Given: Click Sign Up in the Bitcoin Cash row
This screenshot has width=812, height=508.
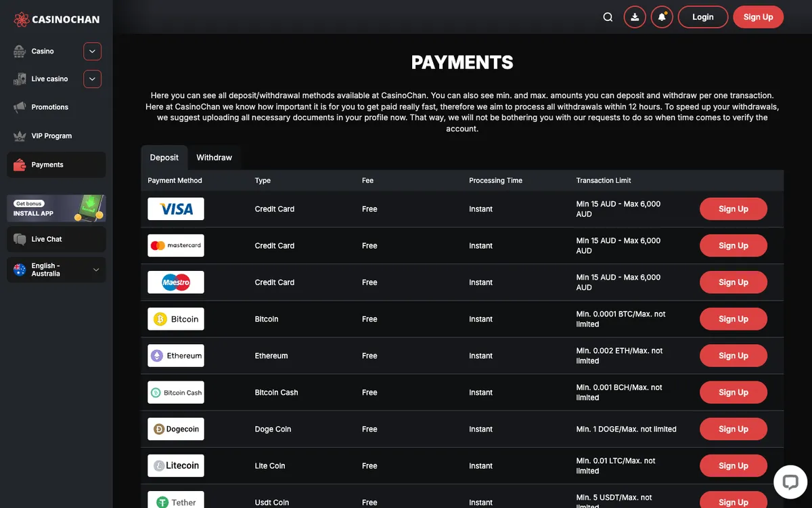Looking at the screenshot, I should click(734, 392).
